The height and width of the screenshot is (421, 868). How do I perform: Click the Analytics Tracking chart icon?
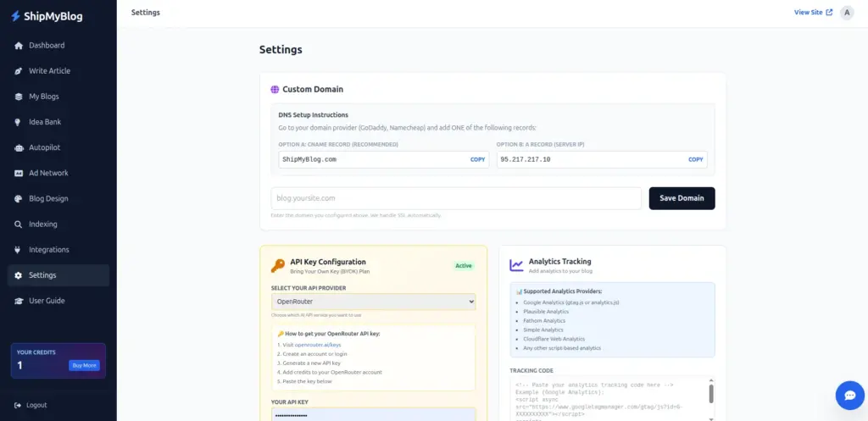pyautogui.click(x=516, y=265)
